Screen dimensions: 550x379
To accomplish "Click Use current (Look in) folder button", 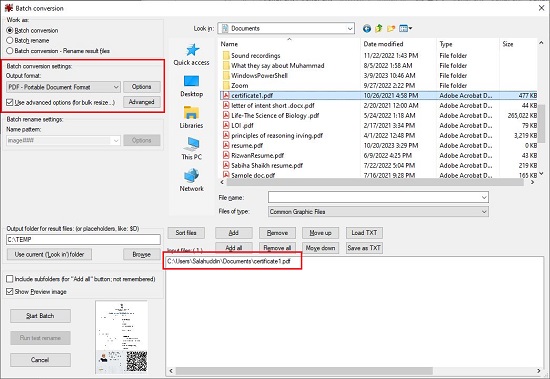I will pyautogui.click(x=49, y=254).
